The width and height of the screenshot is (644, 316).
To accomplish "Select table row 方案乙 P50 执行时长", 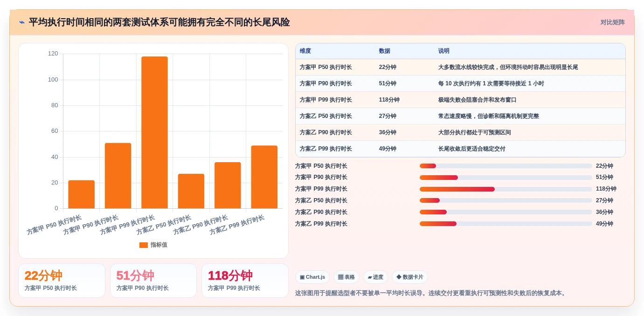I will click(460, 116).
